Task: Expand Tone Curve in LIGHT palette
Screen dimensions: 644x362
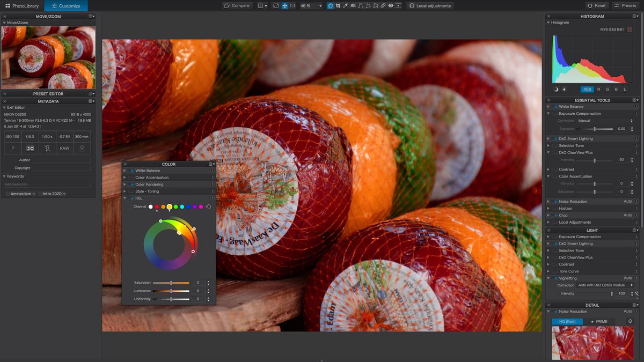Action: coord(548,271)
